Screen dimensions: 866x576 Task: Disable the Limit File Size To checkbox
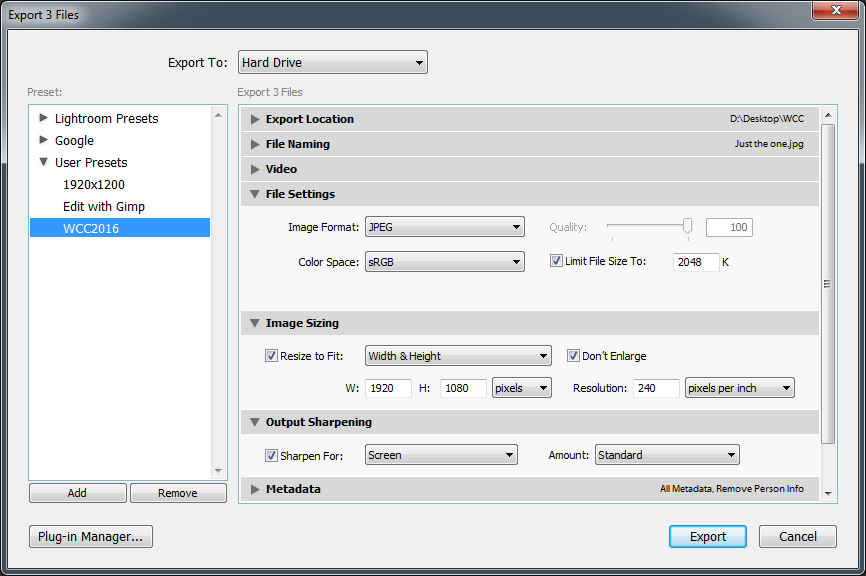tap(556, 261)
